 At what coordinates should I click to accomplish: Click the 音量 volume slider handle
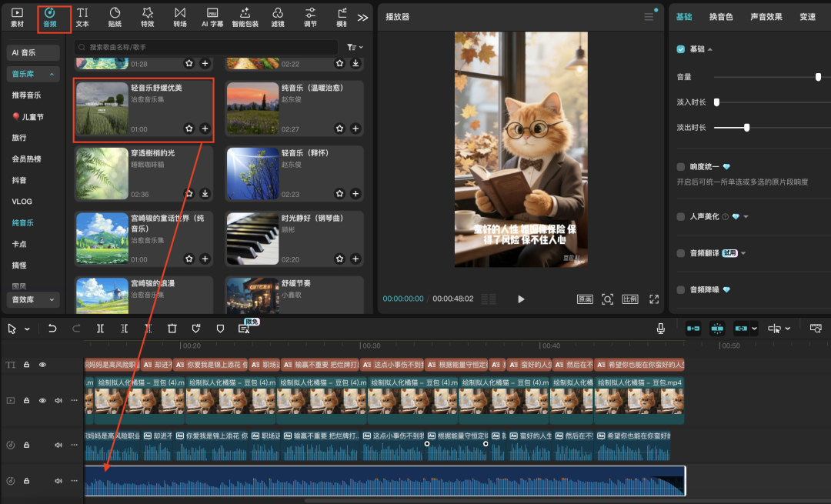click(818, 77)
